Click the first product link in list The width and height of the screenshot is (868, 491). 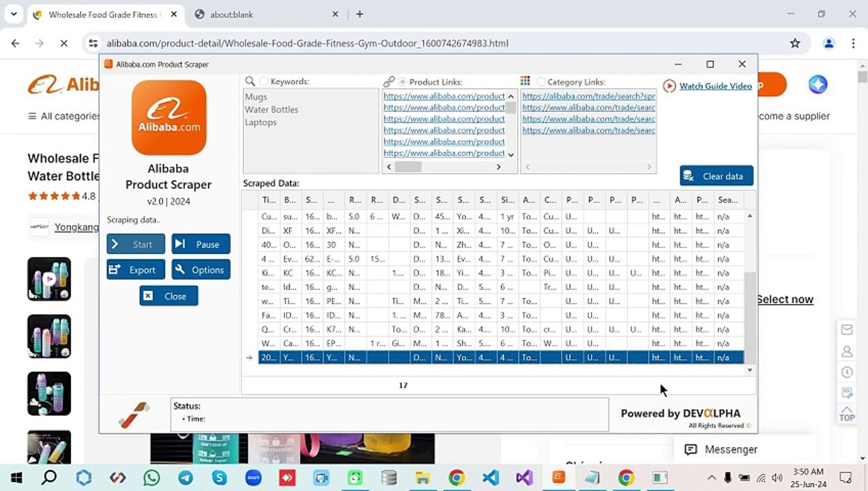444,96
